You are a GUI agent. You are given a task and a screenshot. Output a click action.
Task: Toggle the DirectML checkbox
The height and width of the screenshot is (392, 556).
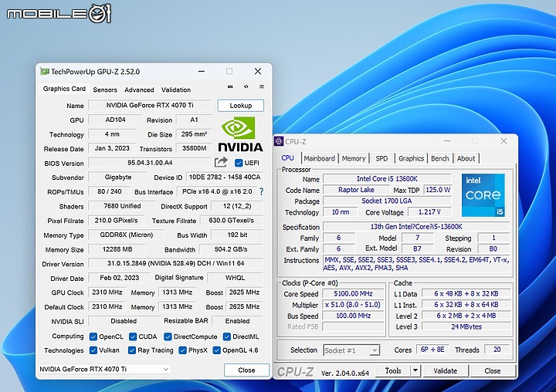pos(226,336)
